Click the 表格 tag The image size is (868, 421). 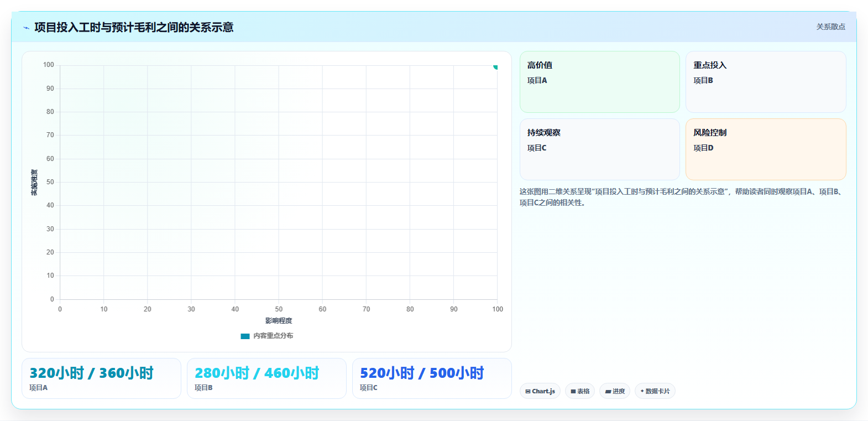pyautogui.click(x=580, y=391)
